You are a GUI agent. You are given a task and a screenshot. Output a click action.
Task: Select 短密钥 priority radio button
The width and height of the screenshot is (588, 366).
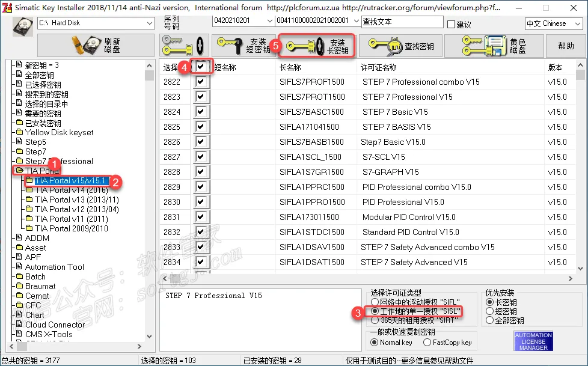point(489,311)
